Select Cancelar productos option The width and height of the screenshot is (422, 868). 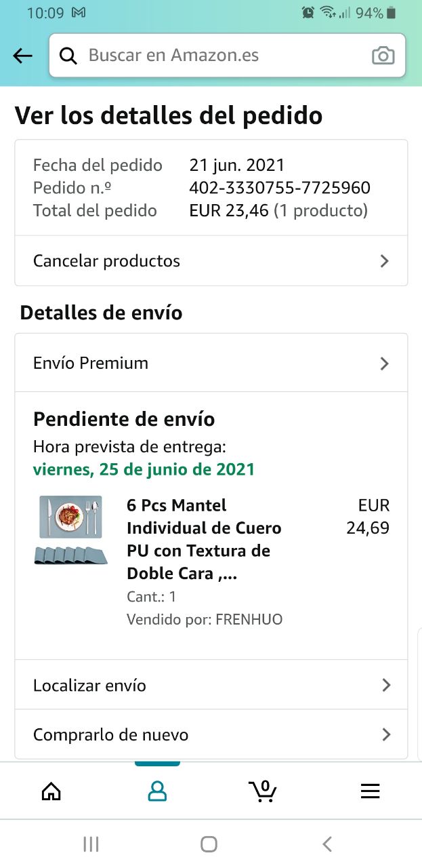coord(107,261)
